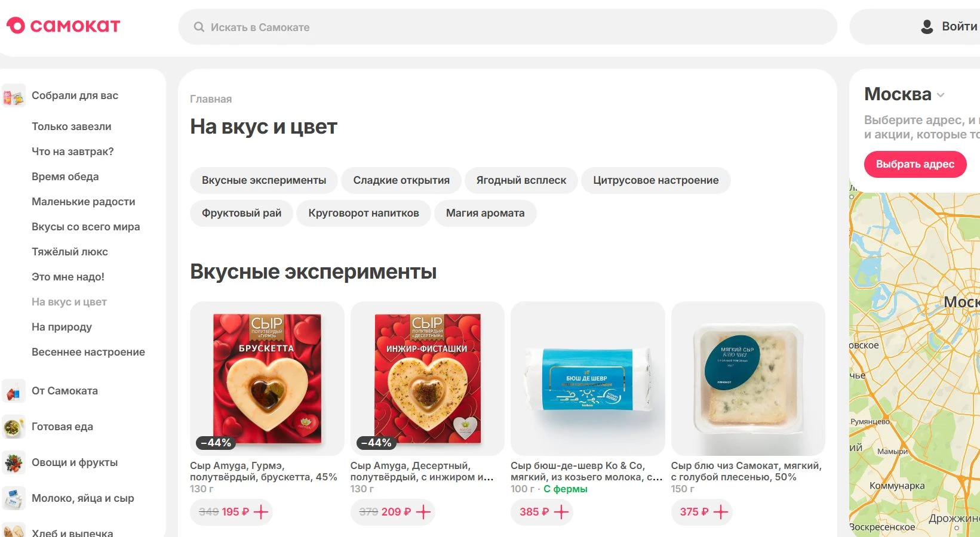Open Молоко, яйца и сыр category icon
The image size is (980, 537).
[13, 498]
